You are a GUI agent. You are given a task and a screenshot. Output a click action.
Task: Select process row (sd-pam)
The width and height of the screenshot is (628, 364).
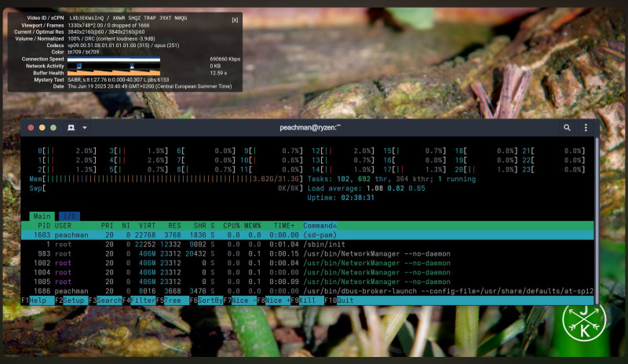308,235
